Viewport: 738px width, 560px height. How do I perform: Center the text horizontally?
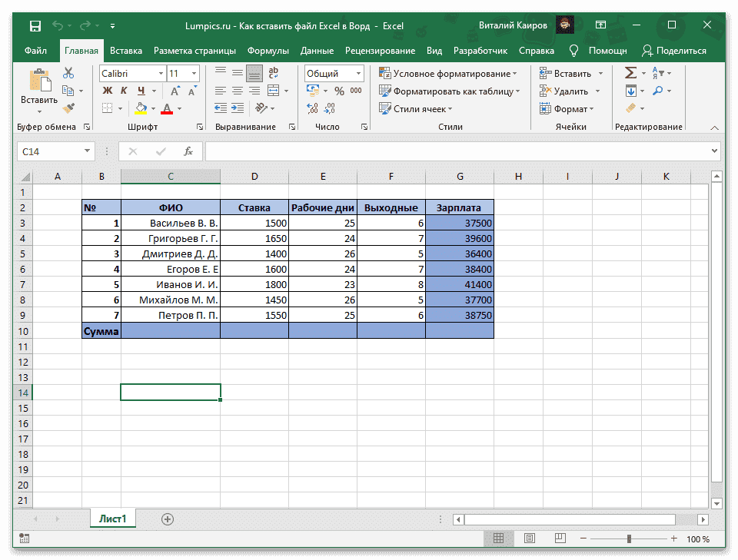pyautogui.click(x=237, y=90)
